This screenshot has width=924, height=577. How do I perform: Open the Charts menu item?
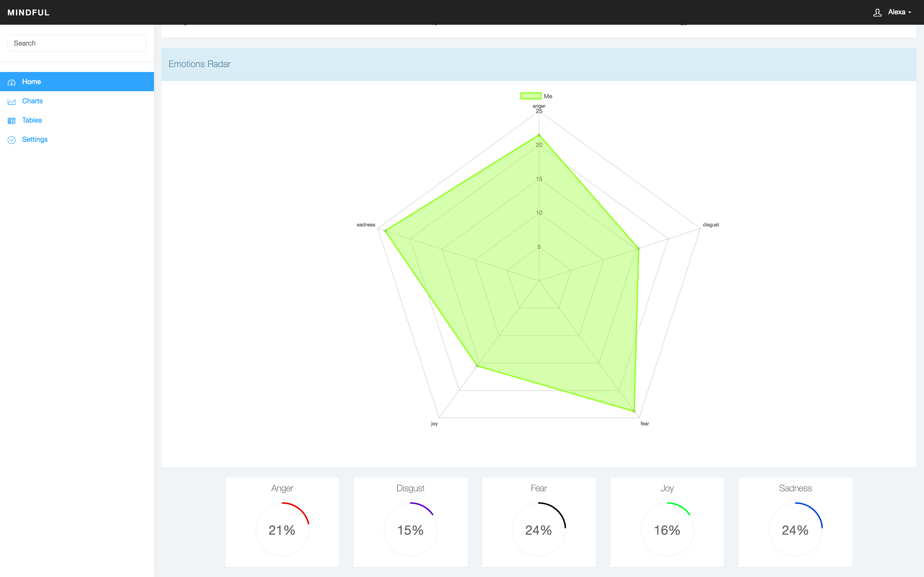(x=32, y=101)
